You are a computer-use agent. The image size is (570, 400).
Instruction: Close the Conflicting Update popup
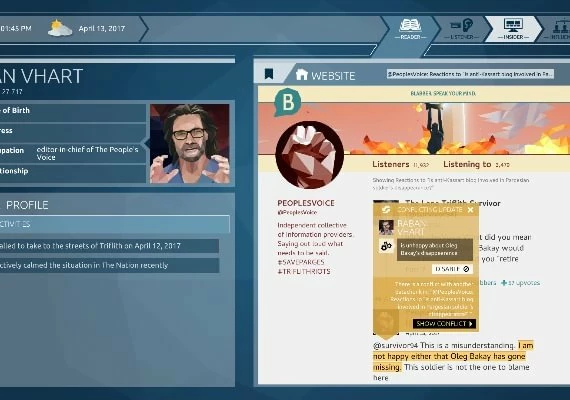coord(470,210)
